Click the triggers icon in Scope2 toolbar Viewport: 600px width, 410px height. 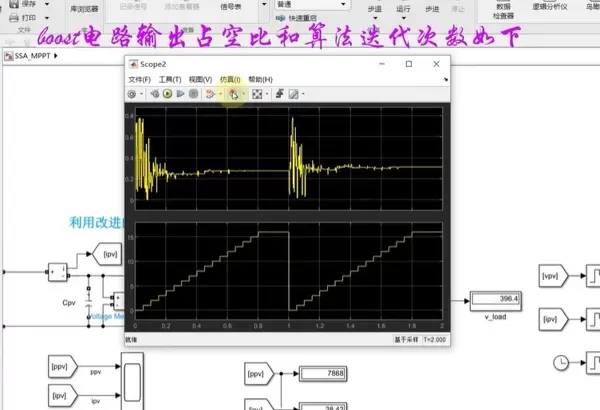(279, 94)
